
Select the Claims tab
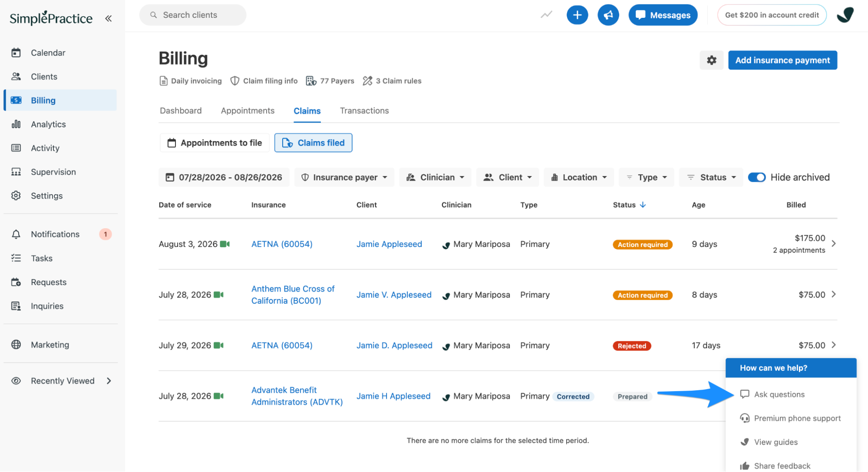307,111
